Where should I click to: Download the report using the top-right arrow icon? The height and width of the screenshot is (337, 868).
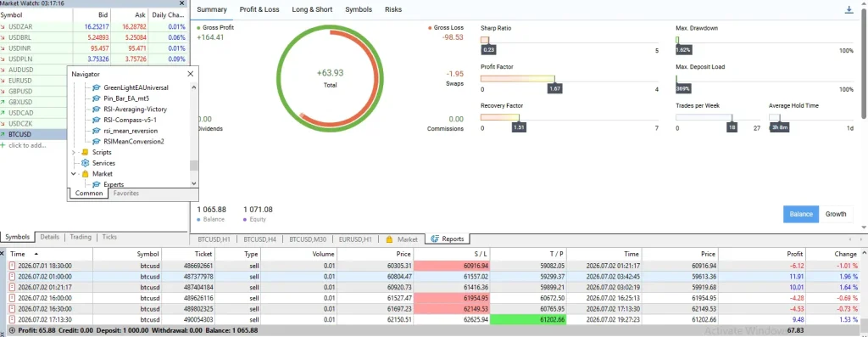[849, 9]
